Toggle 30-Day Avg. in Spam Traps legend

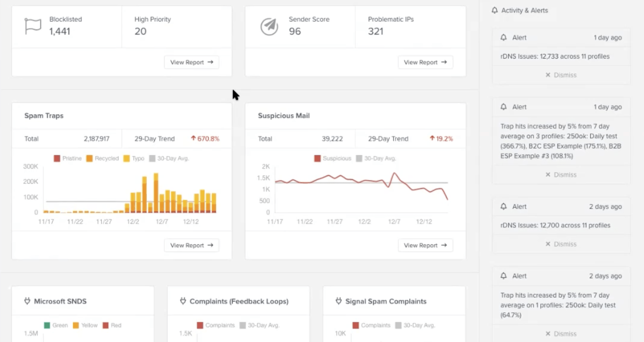[169, 158]
